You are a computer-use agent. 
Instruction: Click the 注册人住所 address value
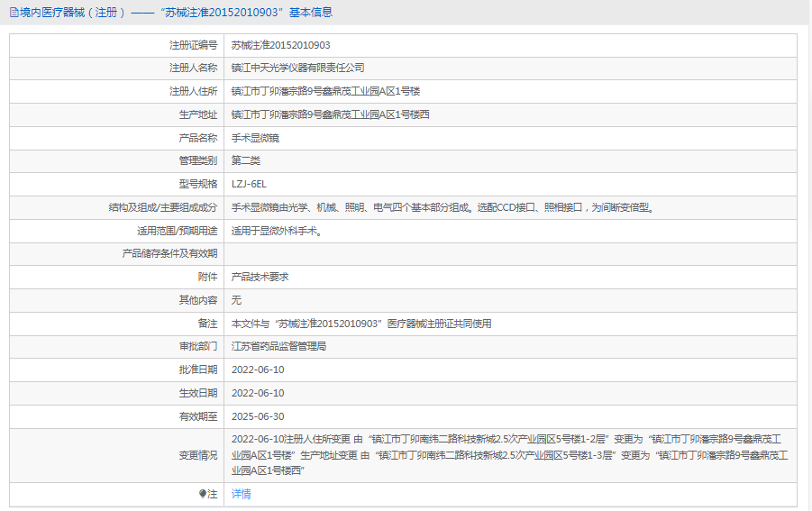pos(325,92)
